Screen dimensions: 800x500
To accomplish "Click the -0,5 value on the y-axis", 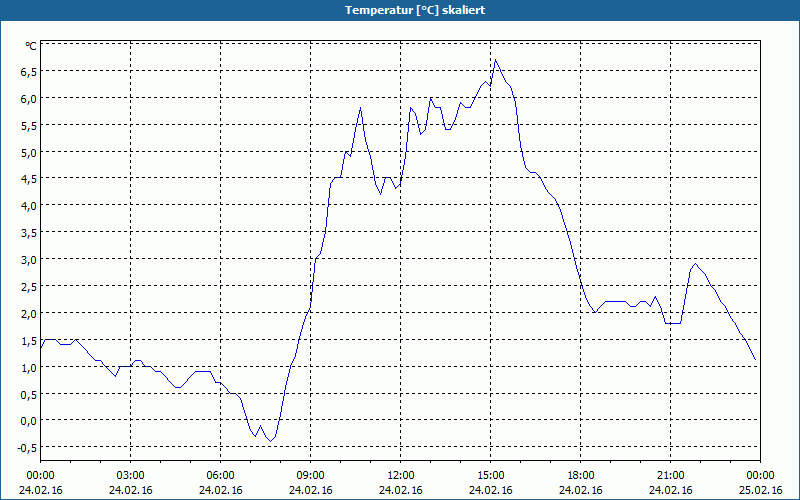I will pyautogui.click(x=27, y=448).
